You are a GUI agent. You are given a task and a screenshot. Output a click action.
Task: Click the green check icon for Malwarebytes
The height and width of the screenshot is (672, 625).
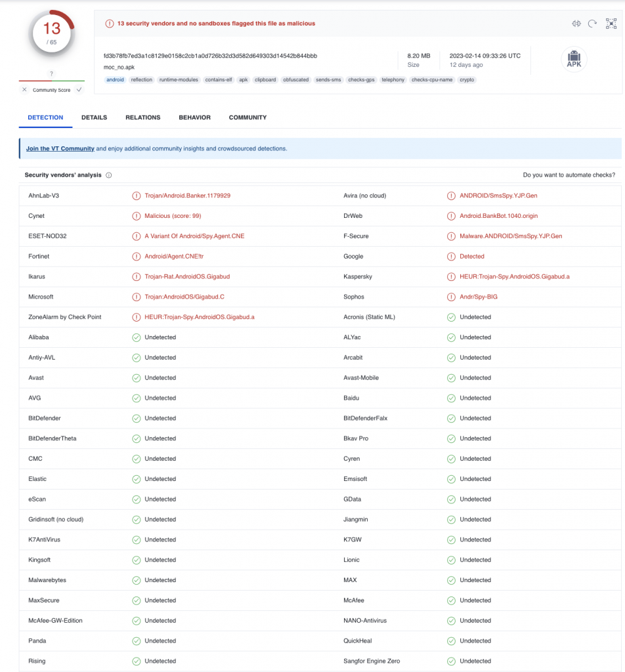tap(137, 580)
